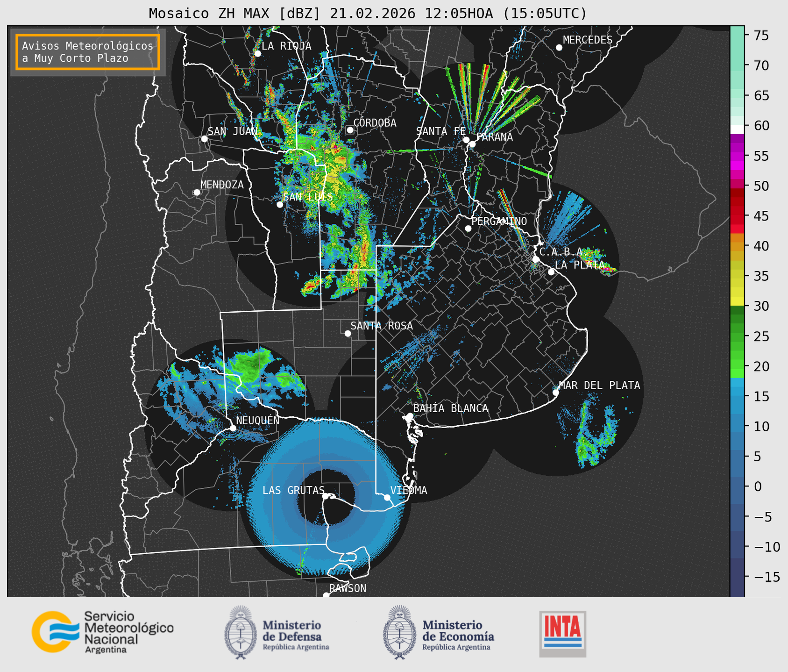This screenshot has height=672, width=788.
Task: Click the Ministerio de Economía emblem
Action: pos(399,632)
